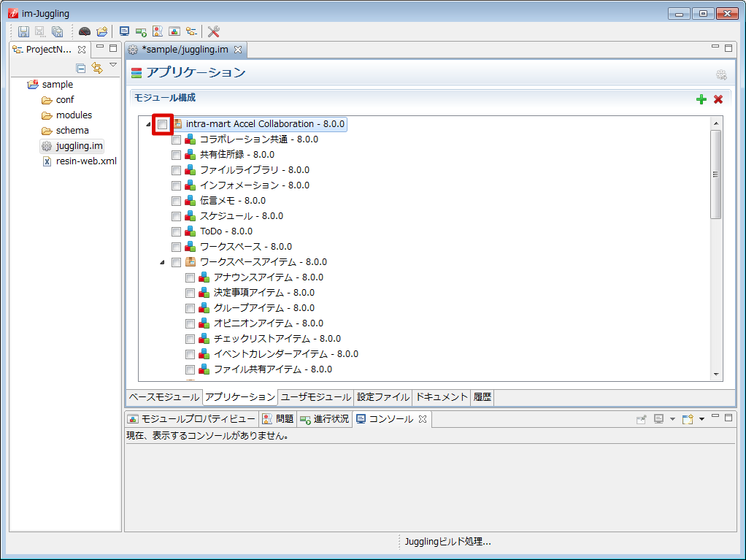746x560 pixels.
Task: Switch to the ユーザモジュール tab
Action: [x=316, y=397]
